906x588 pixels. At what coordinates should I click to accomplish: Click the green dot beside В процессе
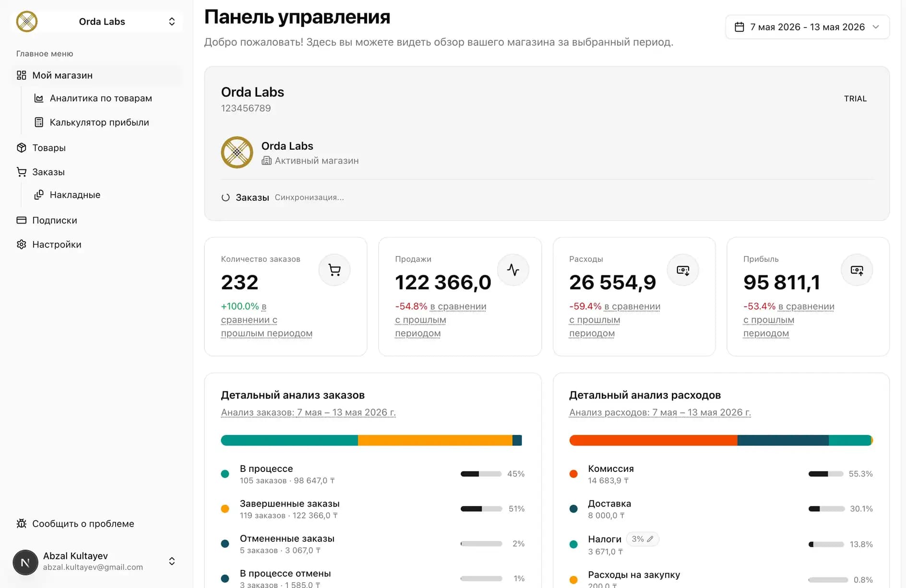pyautogui.click(x=225, y=474)
